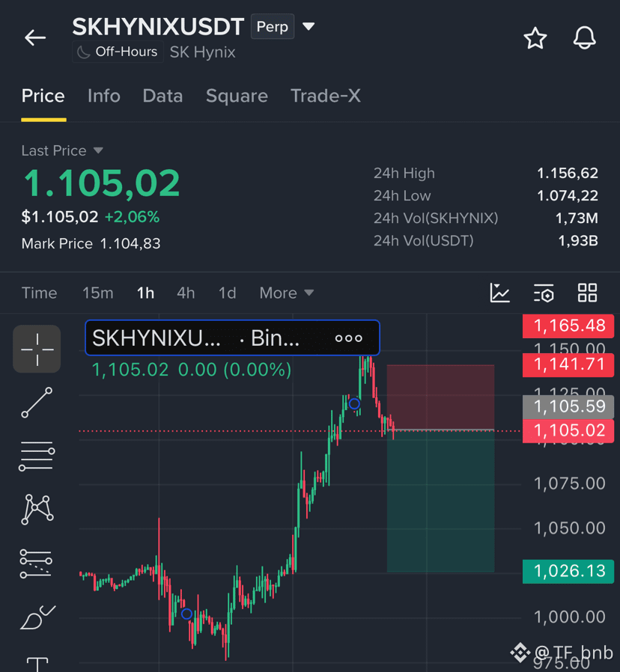Click the 1,000.00 axis price label
620x672 pixels.
(569, 617)
